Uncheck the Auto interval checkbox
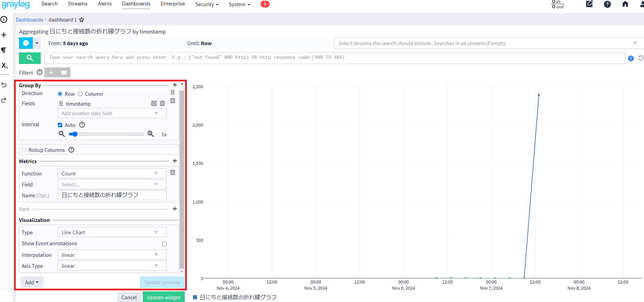This screenshot has height=302, width=644. pos(60,125)
